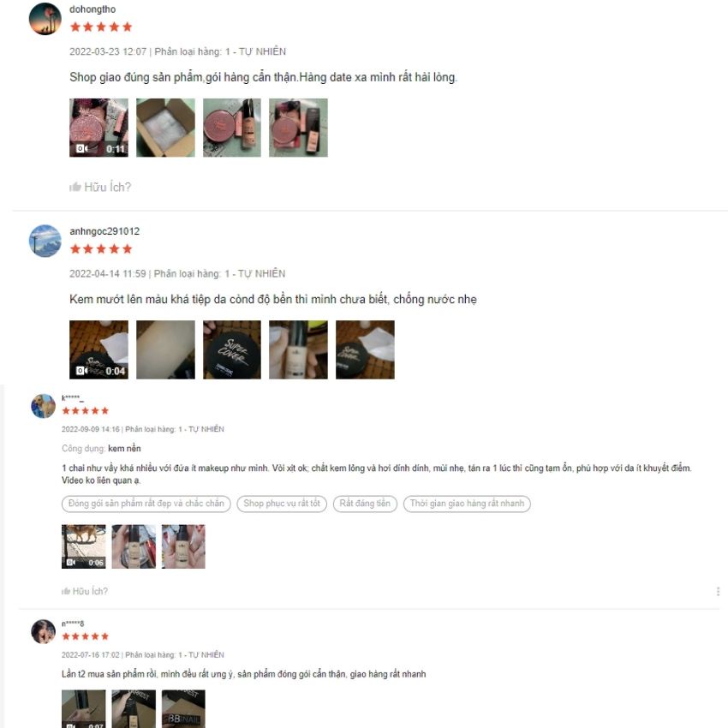The image size is (728, 728).
Task: Click the thumbs-up Hữu Ích under k*****_ review
Action: 85,591
